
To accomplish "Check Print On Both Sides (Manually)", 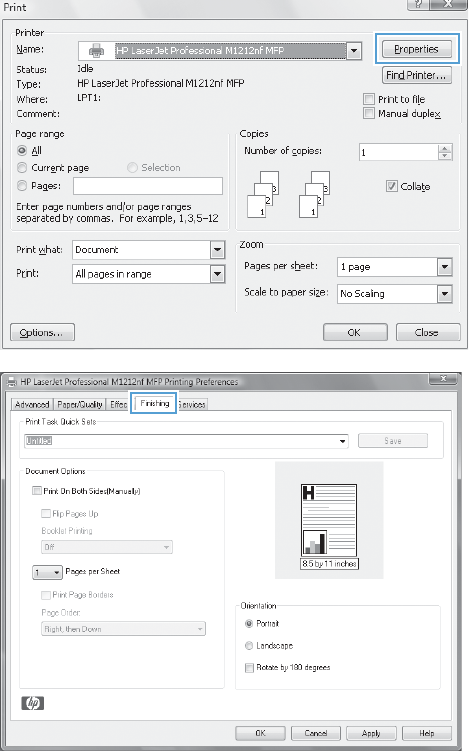I will [x=36, y=490].
